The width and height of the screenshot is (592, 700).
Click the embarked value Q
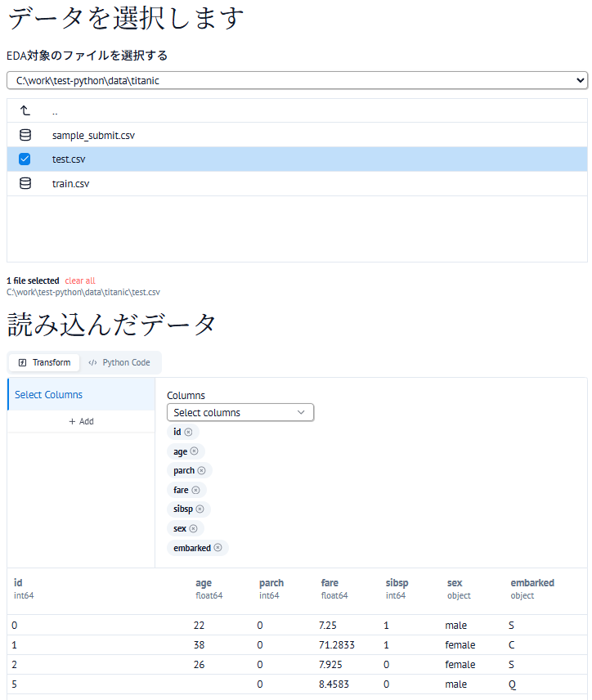click(512, 684)
